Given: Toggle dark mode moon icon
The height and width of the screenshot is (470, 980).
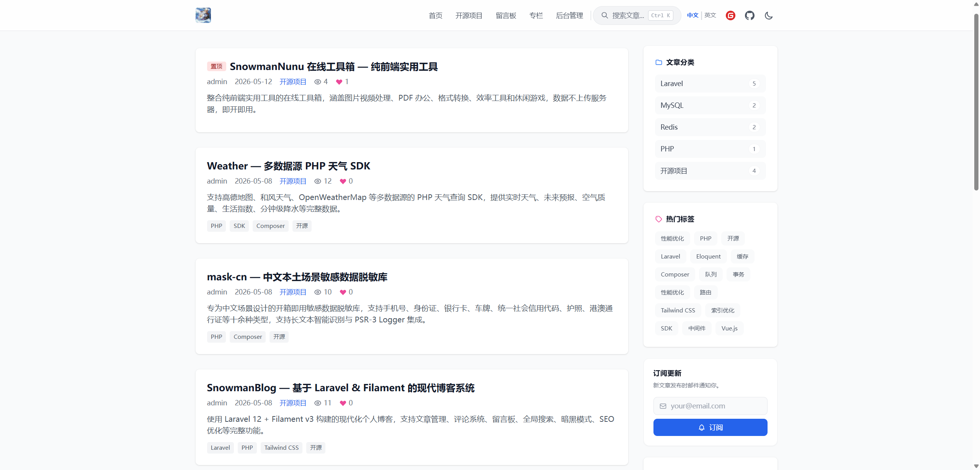Looking at the screenshot, I should (769, 15).
